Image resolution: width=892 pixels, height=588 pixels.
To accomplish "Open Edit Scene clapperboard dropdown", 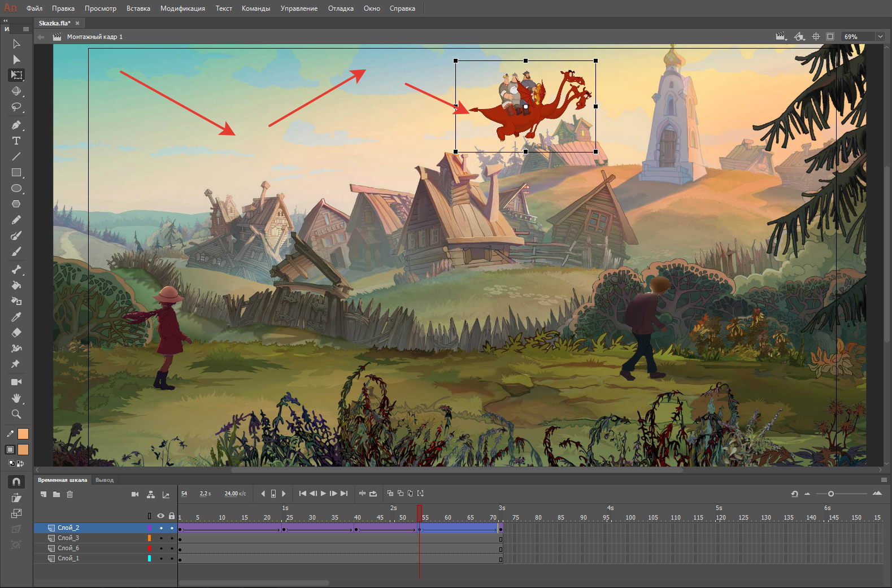I will (781, 37).
